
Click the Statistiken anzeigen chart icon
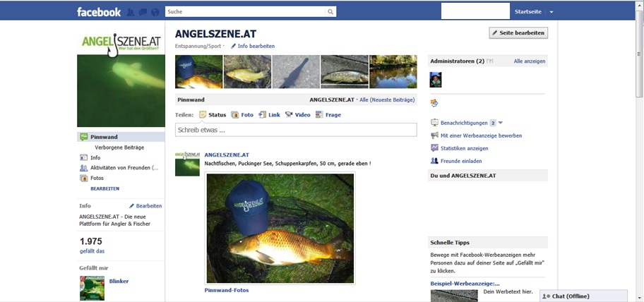coord(434,148)
